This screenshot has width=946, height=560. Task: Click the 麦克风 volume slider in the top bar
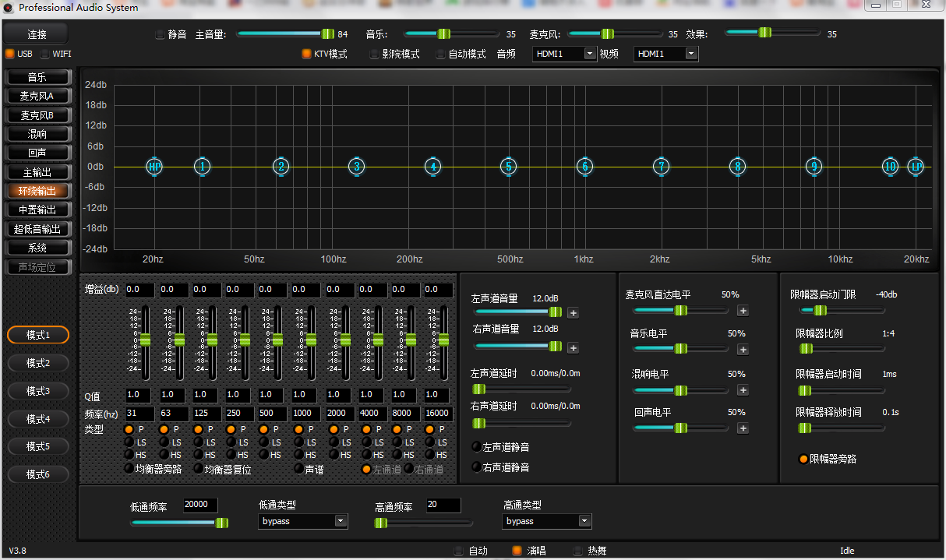click(x=617, y=34)
